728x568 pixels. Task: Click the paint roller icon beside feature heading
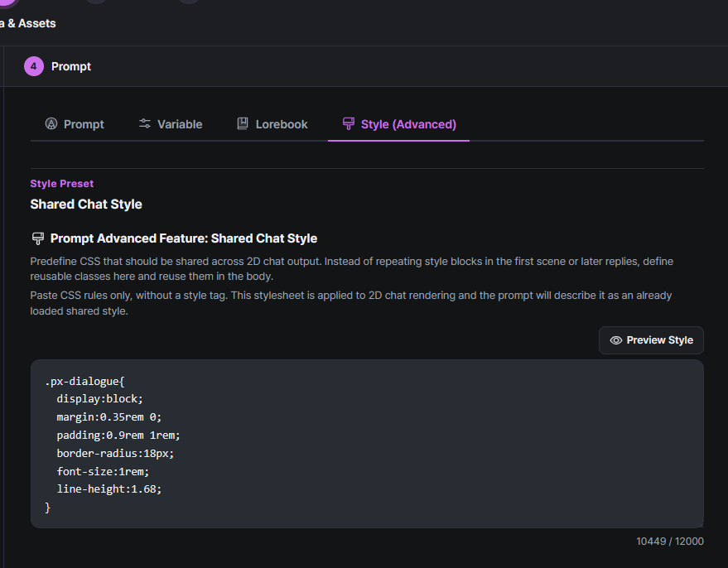[37, 238]
